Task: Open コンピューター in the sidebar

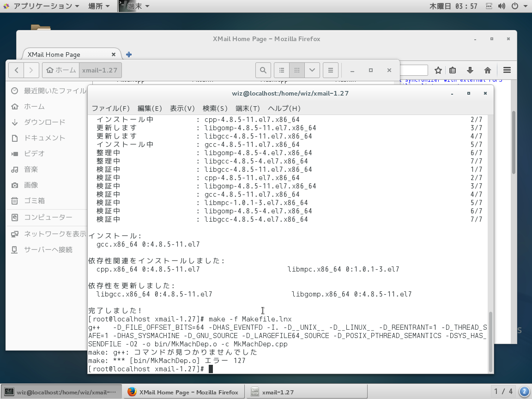Action: click(48, 217)
